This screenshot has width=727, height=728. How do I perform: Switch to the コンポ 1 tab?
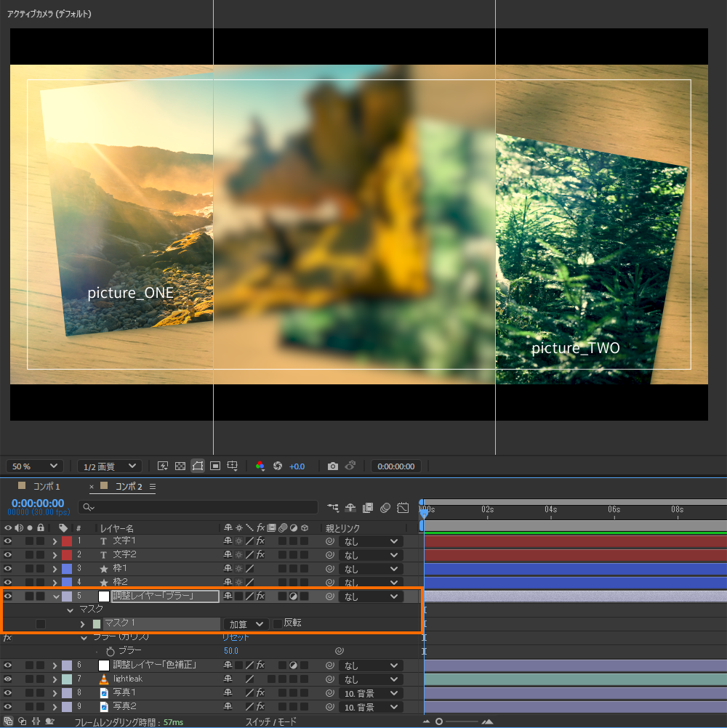click(46, 486)
